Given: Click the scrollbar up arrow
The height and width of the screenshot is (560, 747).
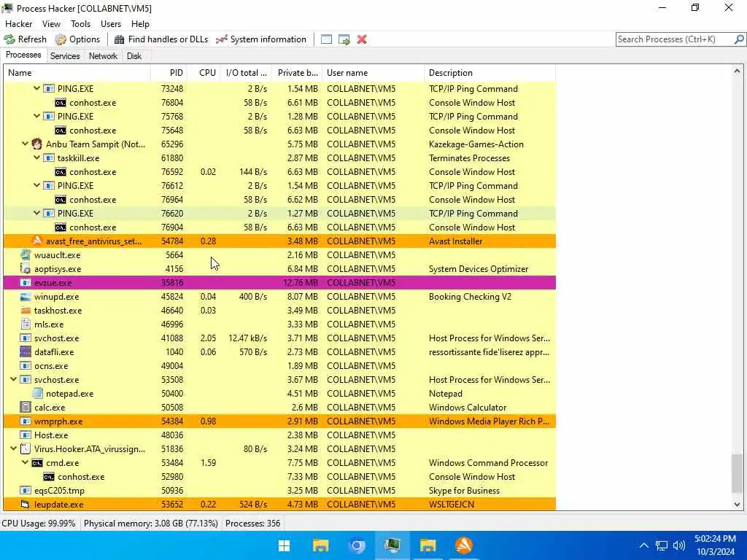Looking at the screenshot, I should pos(737,71).
